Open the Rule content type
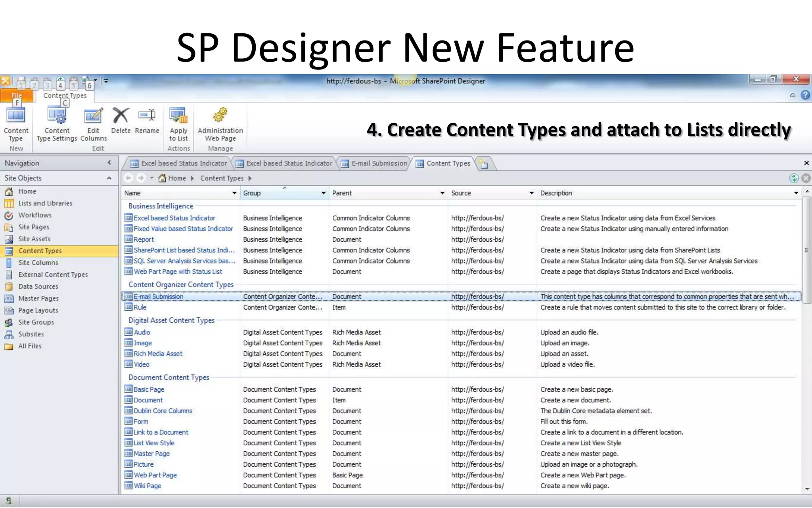This screenshot has width=812, height=508. (x=140, y=307)
